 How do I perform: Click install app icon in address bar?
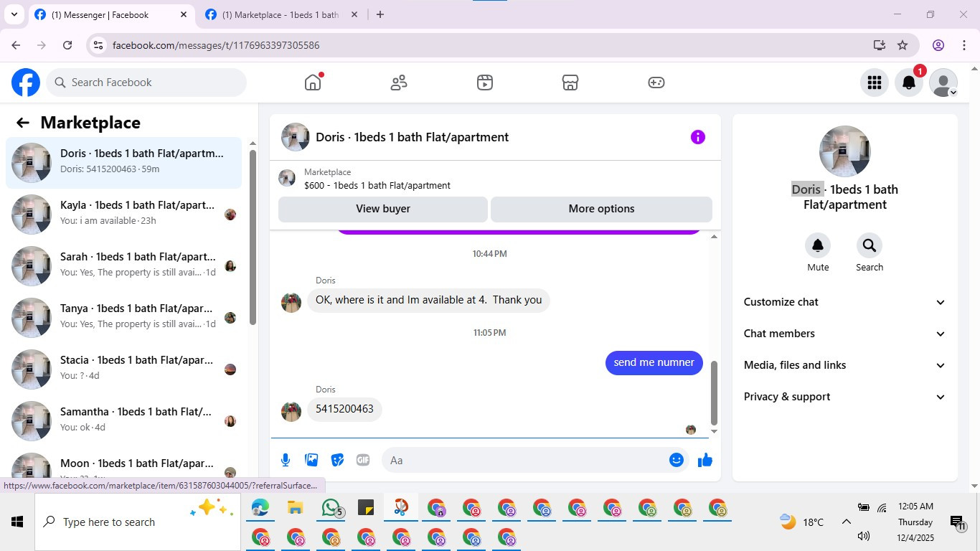[x=880, y=45]
